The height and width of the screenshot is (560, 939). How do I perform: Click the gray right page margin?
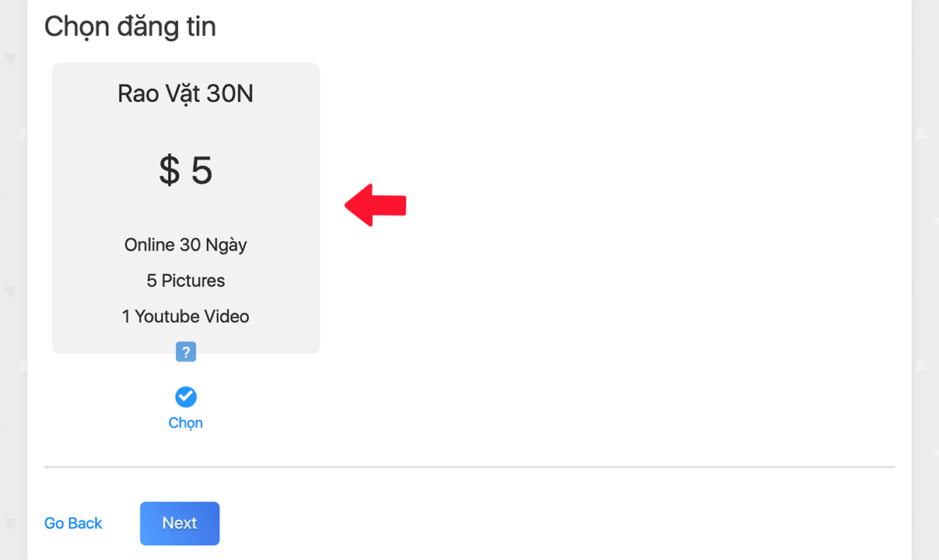pyautogui.click(x=925, y=233)
